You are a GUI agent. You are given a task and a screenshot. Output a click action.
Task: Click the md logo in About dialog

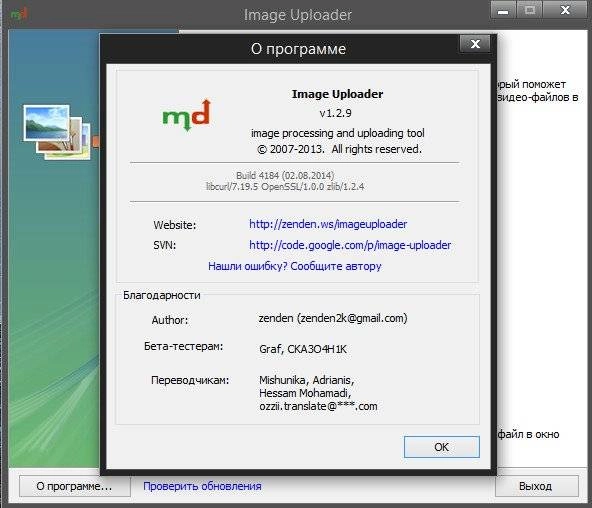187,115
